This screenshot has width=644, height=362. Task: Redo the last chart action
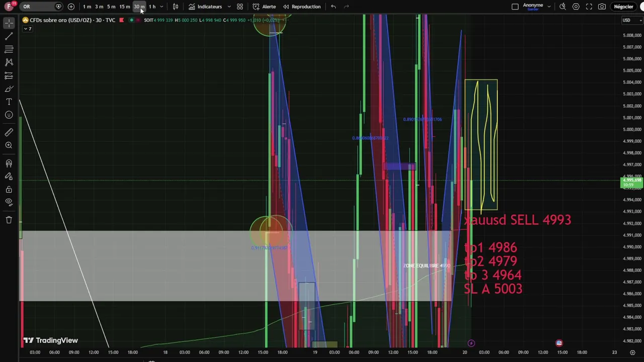tap(346, 7)
